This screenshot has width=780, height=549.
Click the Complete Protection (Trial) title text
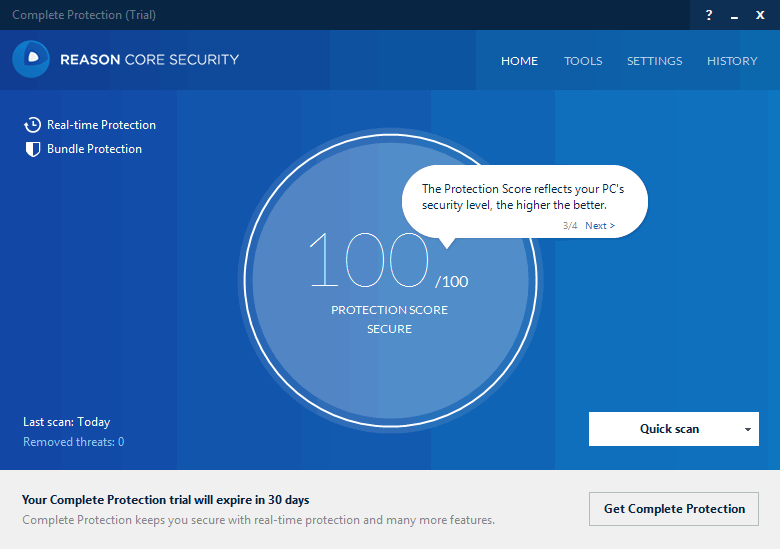(x=84, y=15)
